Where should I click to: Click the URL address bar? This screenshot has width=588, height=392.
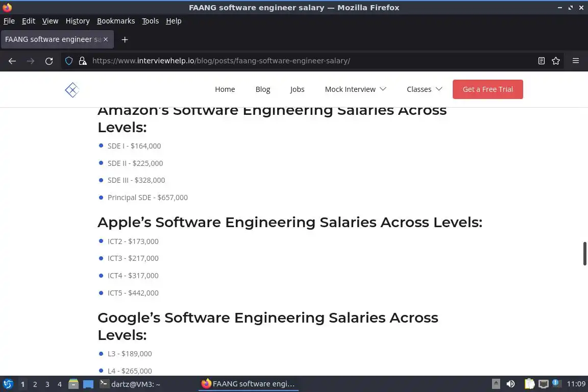coord(311,61)
